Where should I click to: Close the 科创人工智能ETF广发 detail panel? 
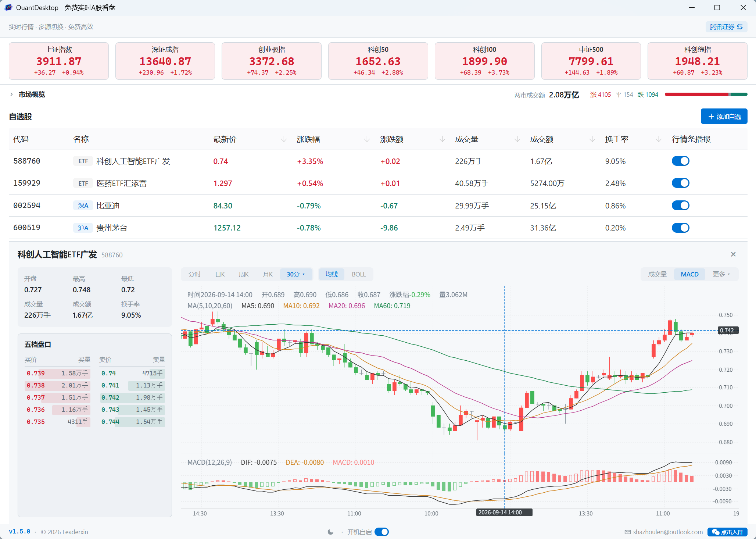pos(733,254)
